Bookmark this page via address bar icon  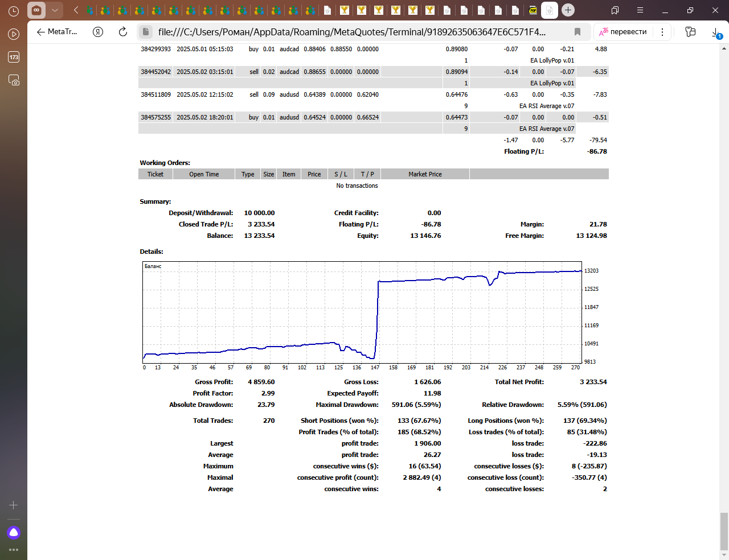click(x=578, y=32)
